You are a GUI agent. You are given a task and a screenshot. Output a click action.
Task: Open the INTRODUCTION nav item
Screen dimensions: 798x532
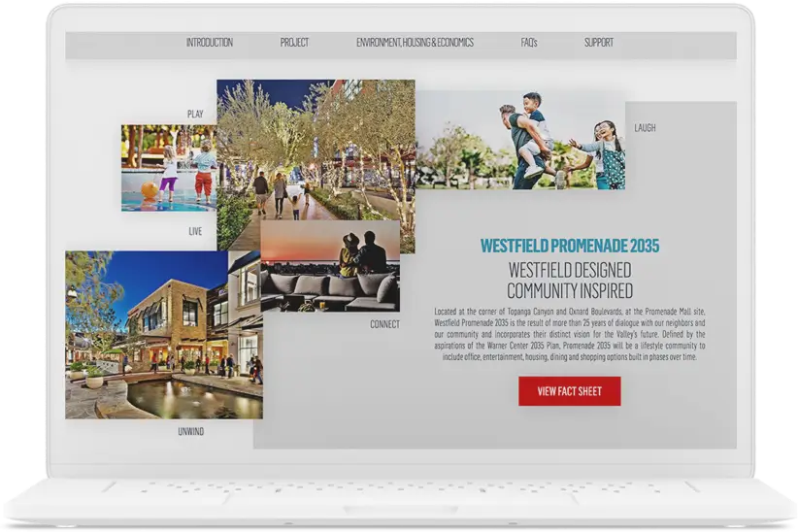[209, 43]
